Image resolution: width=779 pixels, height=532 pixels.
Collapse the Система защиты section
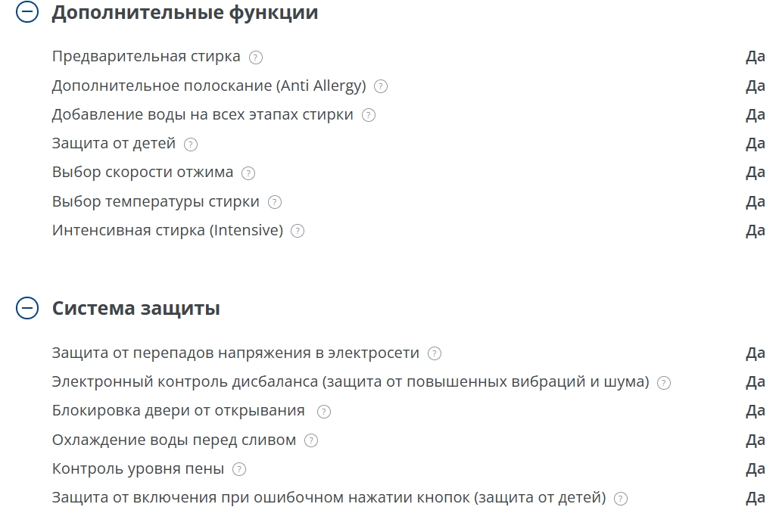click(x=27, y=308)
